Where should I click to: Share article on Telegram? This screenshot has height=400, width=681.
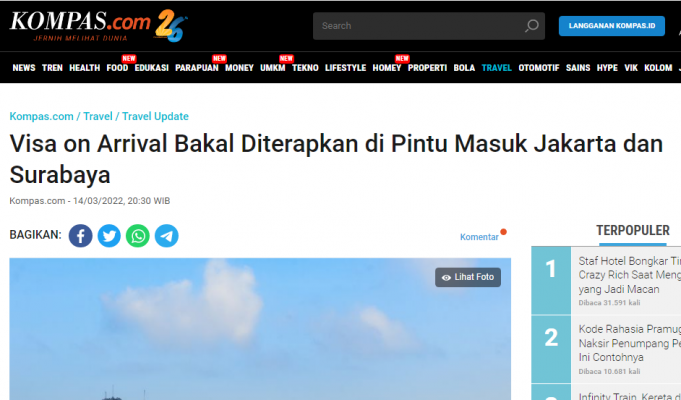[x=167, y=236]
